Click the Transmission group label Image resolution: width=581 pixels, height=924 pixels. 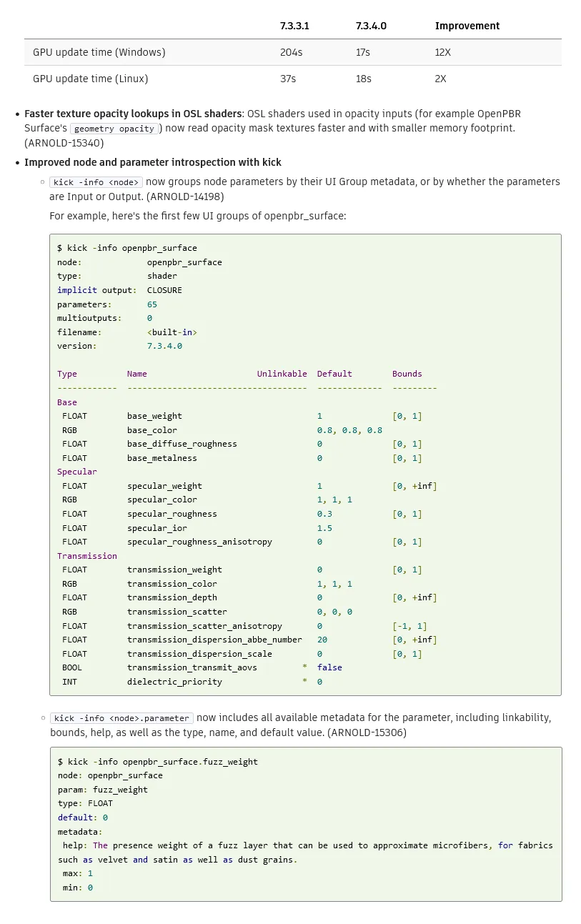point(87,556)
